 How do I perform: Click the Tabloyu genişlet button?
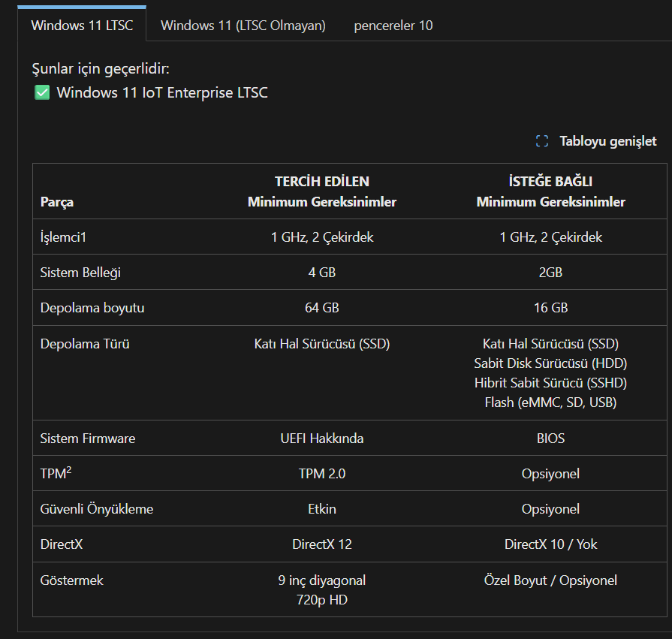[596, 141]
